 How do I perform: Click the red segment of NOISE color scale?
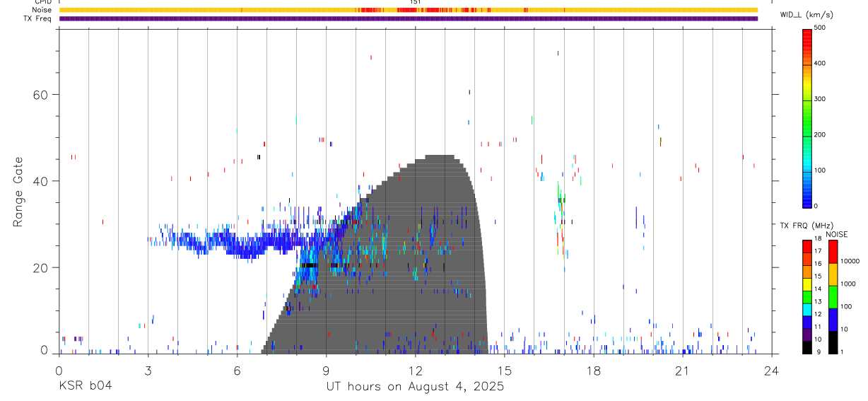click(833, 252)
